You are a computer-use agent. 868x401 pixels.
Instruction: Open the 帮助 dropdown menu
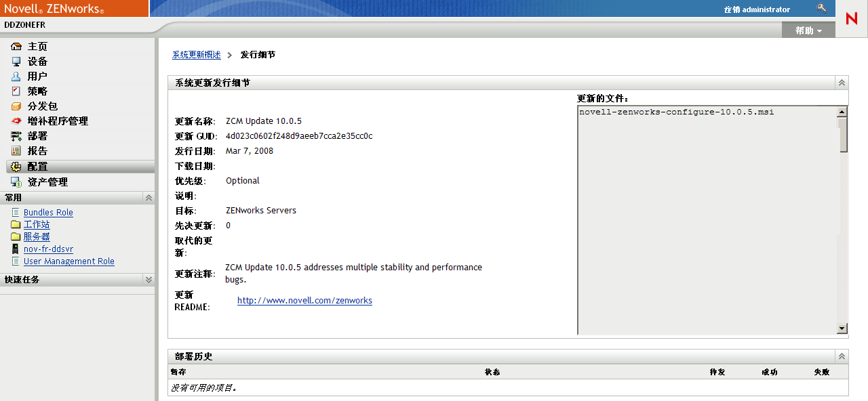(808, 30)
